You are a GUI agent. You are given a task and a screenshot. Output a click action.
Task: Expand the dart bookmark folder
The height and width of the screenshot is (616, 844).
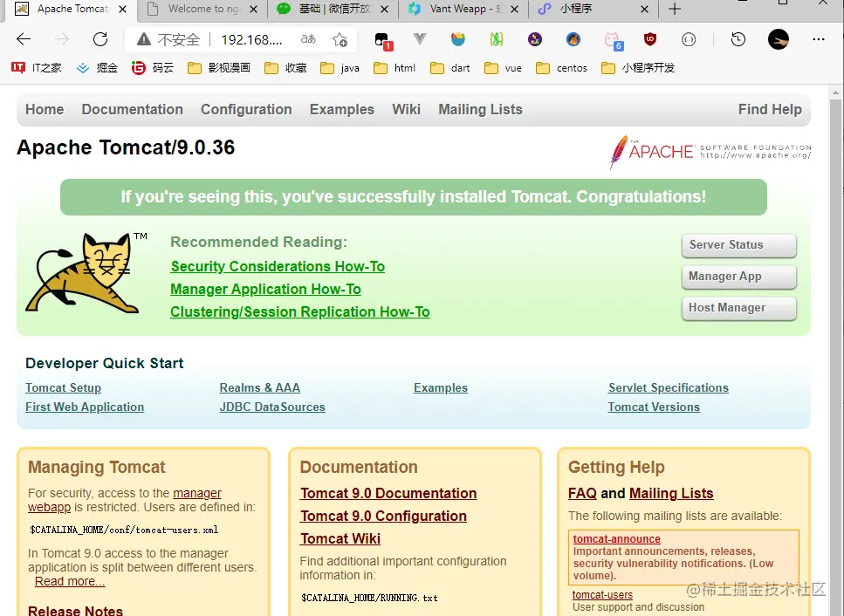450,68
